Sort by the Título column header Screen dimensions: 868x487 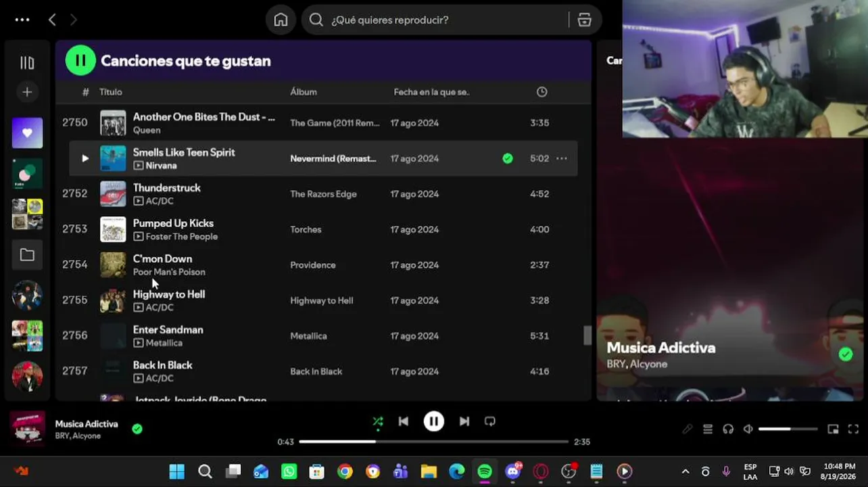pos(111,92)
